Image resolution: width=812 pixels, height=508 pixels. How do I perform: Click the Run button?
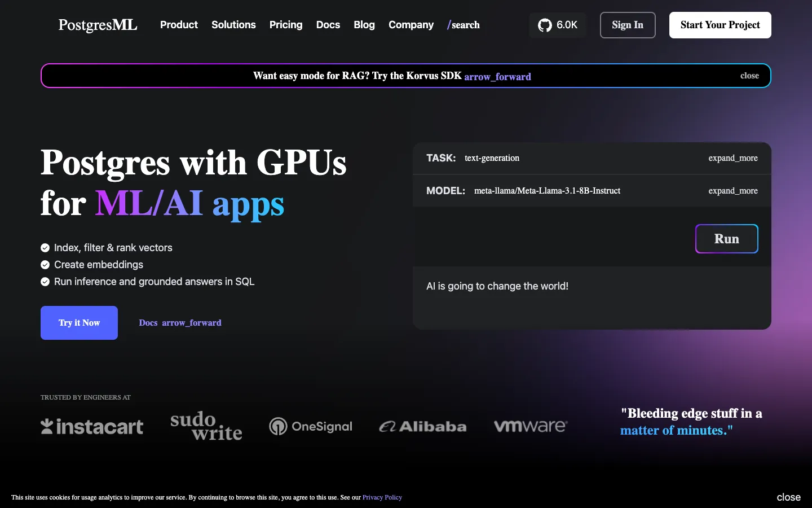pyautogui.click(x=727, y=239)
